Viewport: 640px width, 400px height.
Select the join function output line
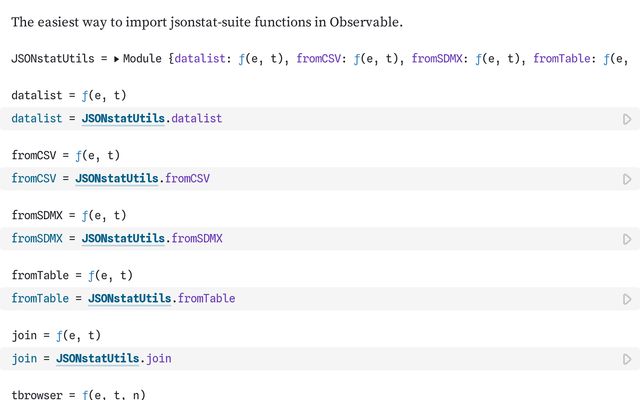coord(56,336)
